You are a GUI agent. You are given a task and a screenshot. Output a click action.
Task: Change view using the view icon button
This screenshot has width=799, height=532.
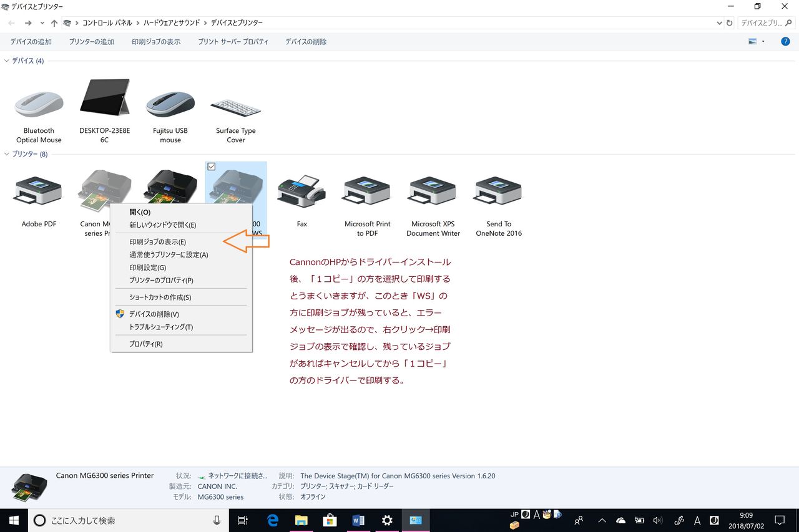click(752, 42)
